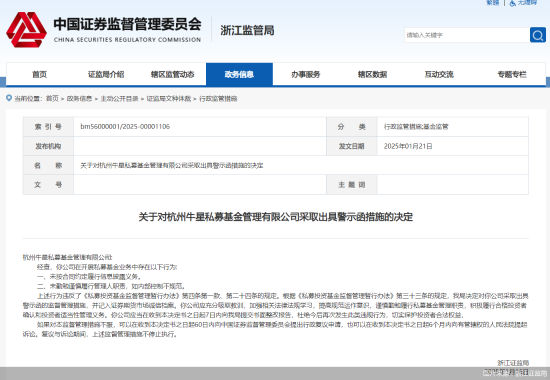Open the 互动交流 navigation tab
The height and width of the screenshot is (380, 550).
tap(439, 74)
